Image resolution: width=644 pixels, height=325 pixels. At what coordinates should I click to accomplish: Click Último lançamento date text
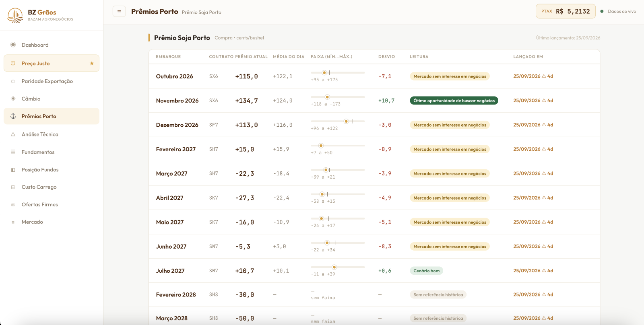(x=568, y=38)
